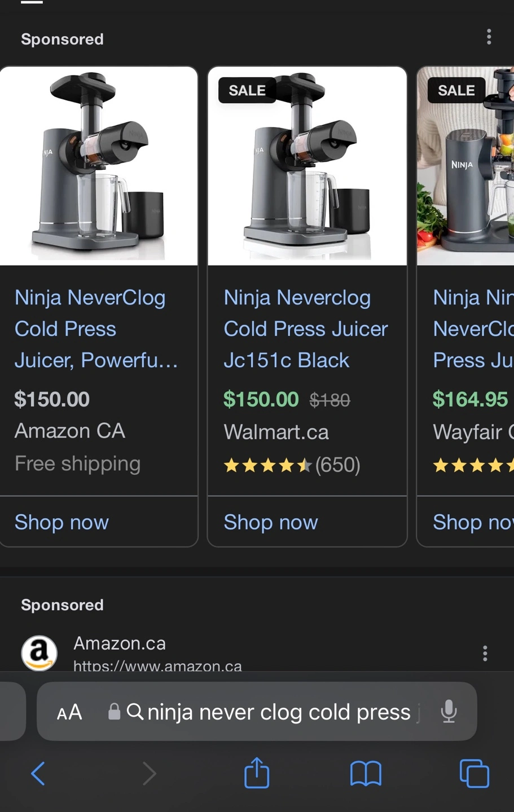This screenshot has height=812, width=514.
Task: Open the Ninja NeverClog Cold Press Juicer, Powerfu… title
Action: tap(96, 329)
